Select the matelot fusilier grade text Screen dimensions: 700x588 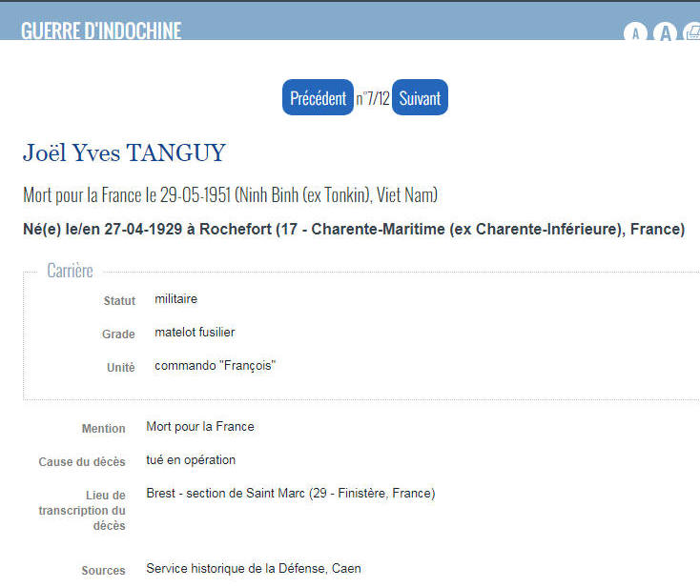195,333
